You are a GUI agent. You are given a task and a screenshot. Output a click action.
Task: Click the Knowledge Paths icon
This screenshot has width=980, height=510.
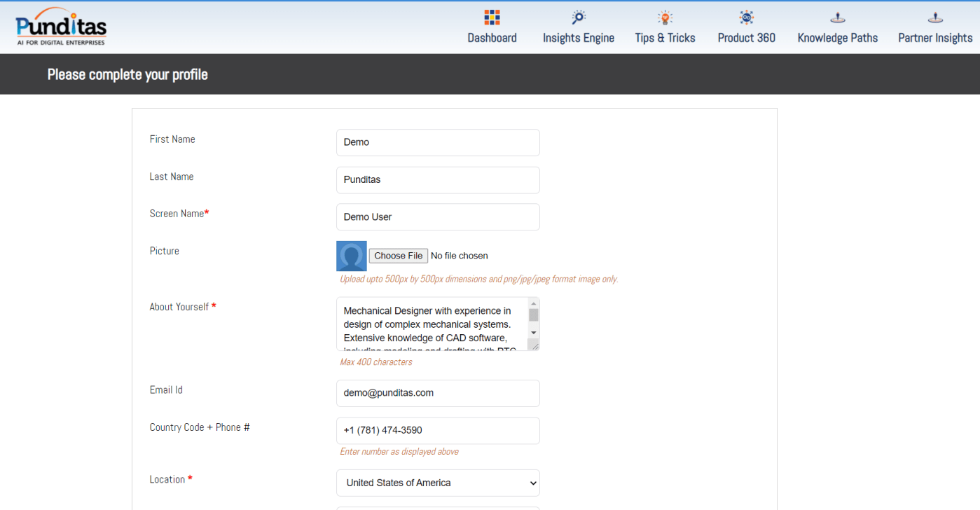click(x=837, y=18)
